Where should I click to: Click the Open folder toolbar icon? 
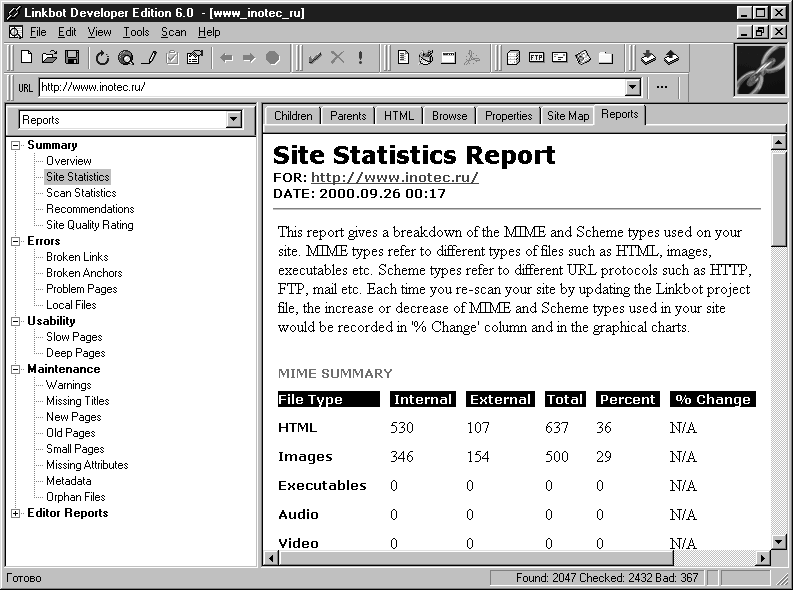click(x=49, y=58)
